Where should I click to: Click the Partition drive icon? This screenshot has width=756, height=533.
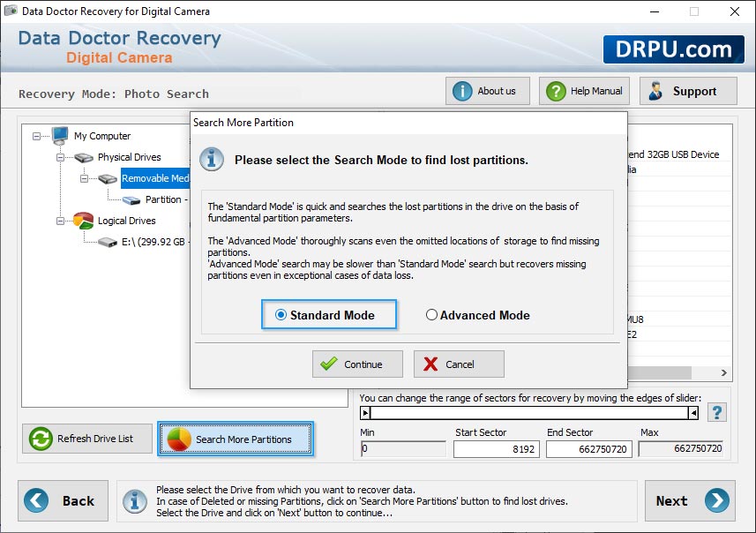(x=131, y=200)
